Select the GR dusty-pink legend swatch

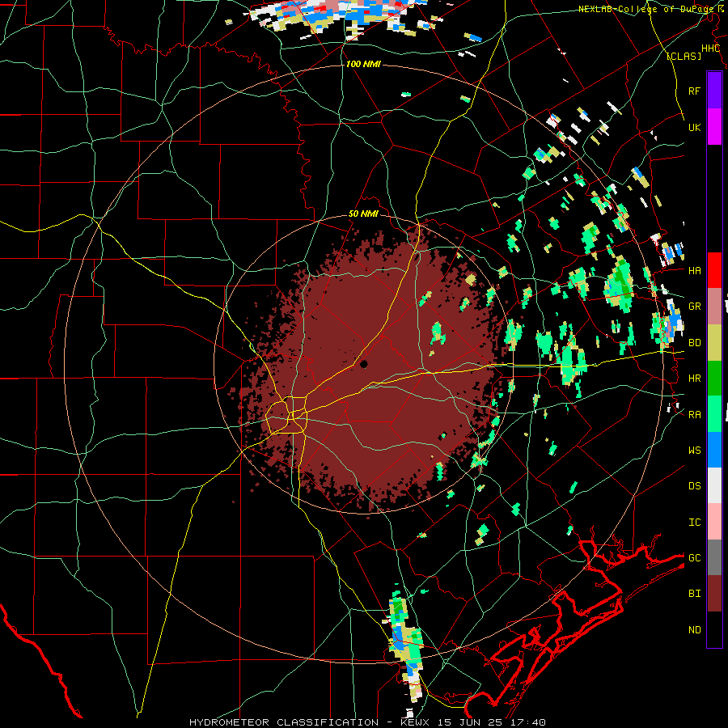click(x=714, y=307)
